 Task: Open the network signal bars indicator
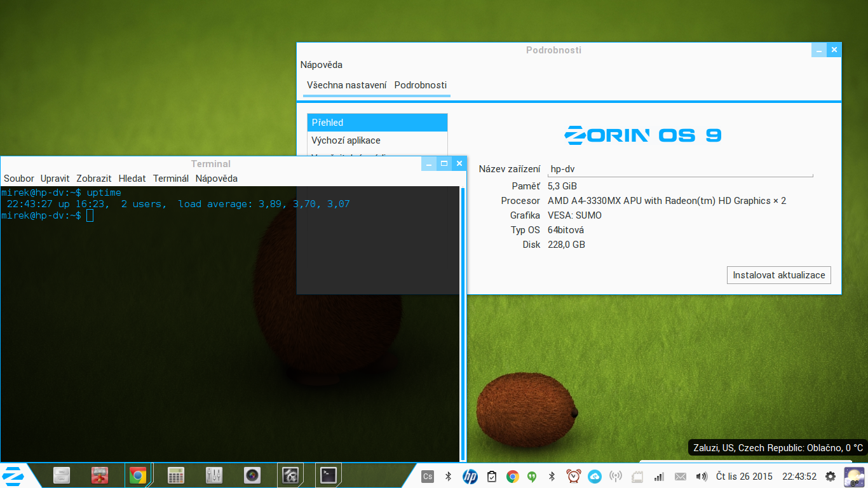(659, 476)
